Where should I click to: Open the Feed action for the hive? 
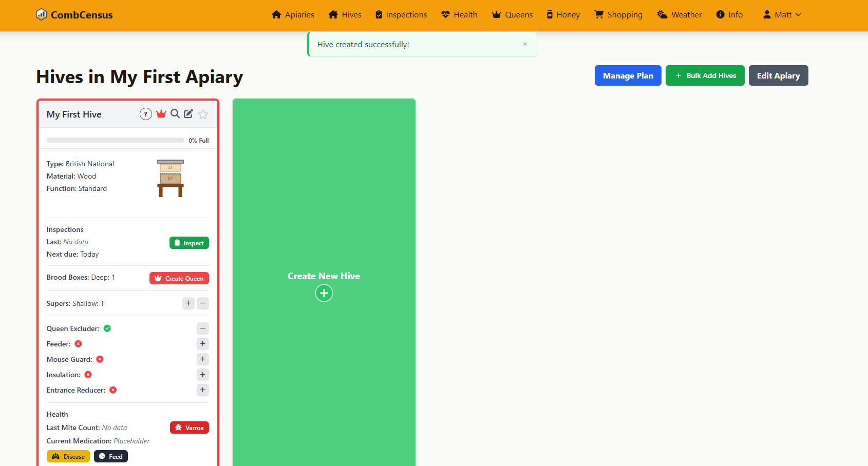pyautogui.click(x=110, y=456)
